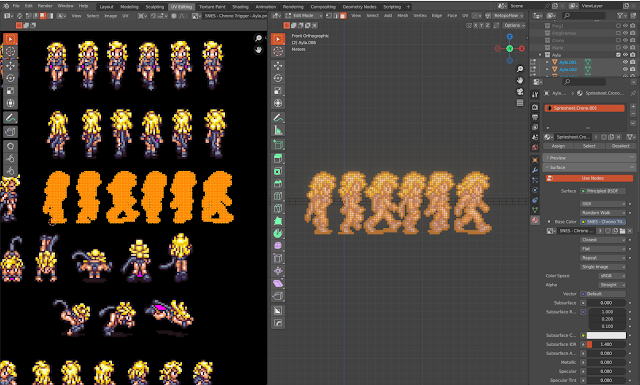Toggle X mirror in 3D viewport header
This screenshot has height=385, width=640.
(x=476, y=25)
